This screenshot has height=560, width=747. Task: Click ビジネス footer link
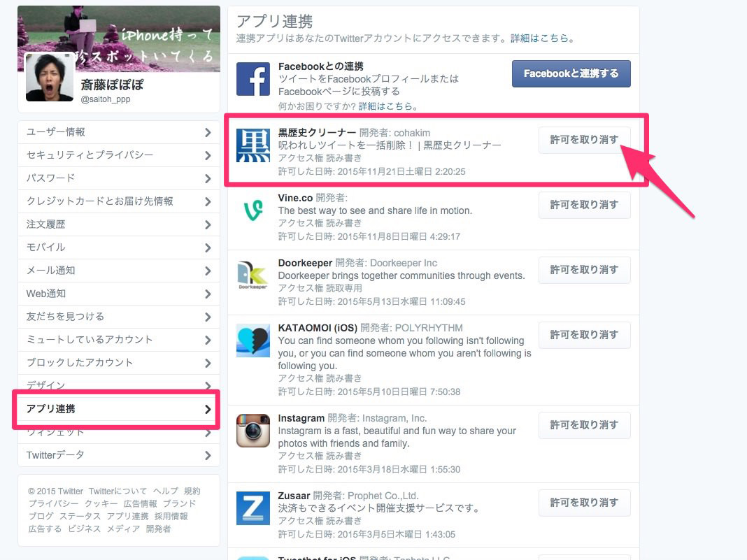coord(84,529)
